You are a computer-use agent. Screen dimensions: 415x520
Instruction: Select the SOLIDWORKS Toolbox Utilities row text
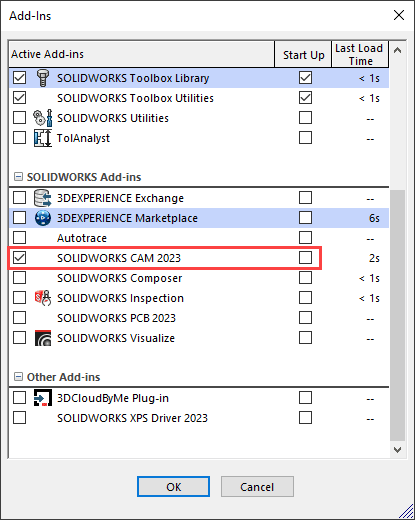tap(135, 98)
